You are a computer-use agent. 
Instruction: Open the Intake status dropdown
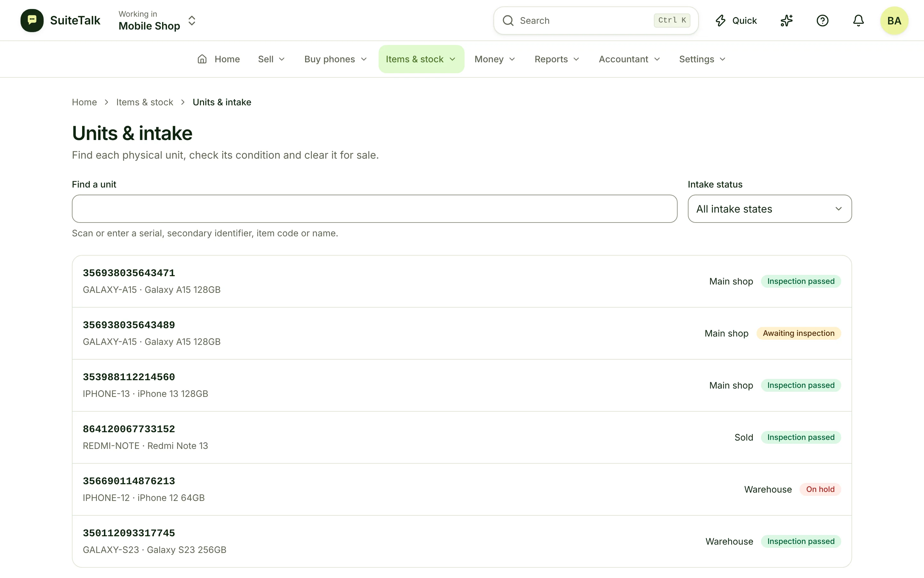click(x=769, y=209)
